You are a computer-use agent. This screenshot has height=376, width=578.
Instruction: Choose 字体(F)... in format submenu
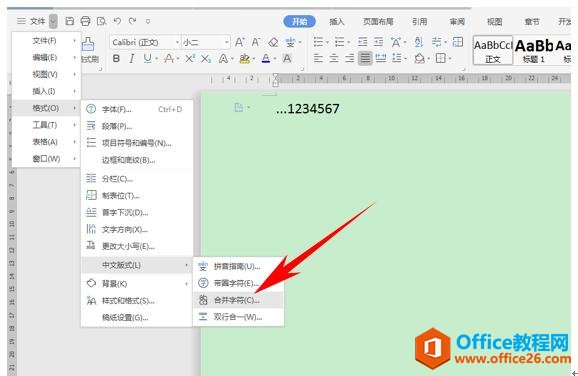click(137, 109)
